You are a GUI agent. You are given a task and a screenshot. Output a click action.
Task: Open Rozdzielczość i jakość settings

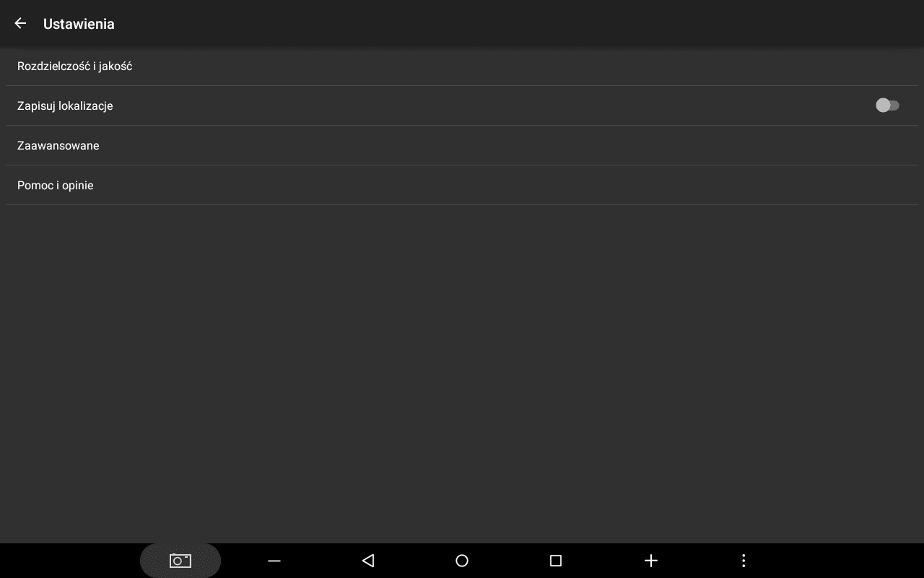462,66
